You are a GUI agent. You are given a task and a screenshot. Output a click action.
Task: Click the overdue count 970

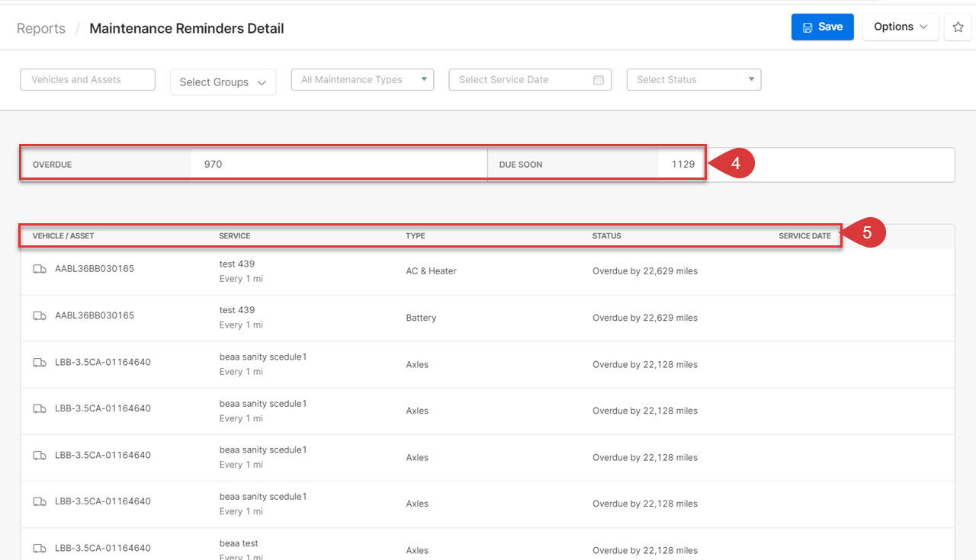click(x=213, y=164)
